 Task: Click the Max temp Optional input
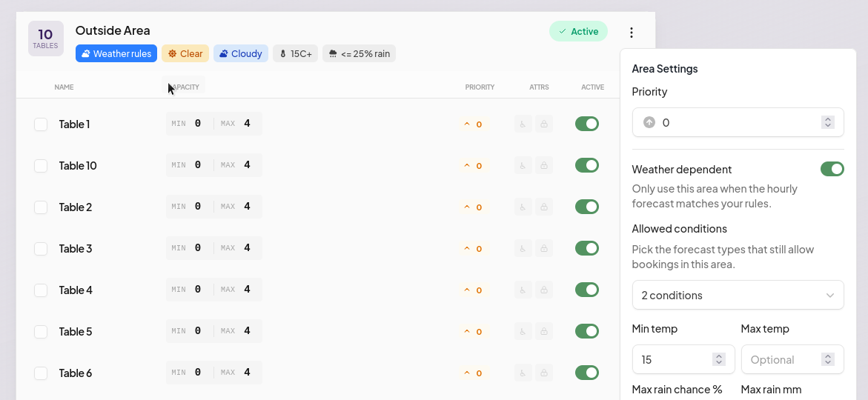[792, 359]
